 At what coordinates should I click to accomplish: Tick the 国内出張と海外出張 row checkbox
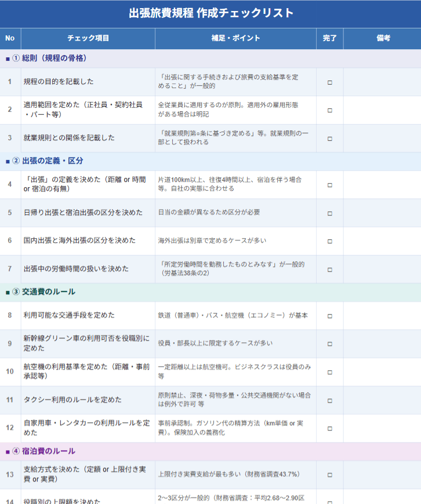(x=330, y=241)
